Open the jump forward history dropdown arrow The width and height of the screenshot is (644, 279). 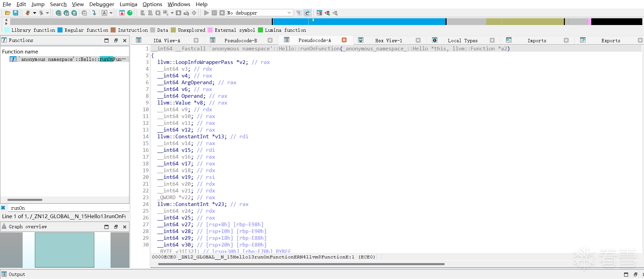tap(47, 13)
